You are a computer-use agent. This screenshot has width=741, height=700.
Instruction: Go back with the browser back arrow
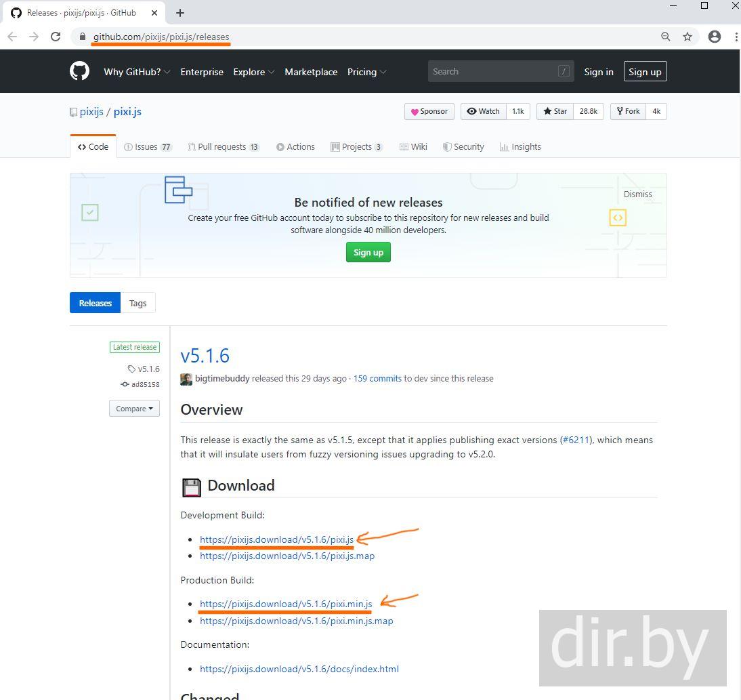point(12,37)
